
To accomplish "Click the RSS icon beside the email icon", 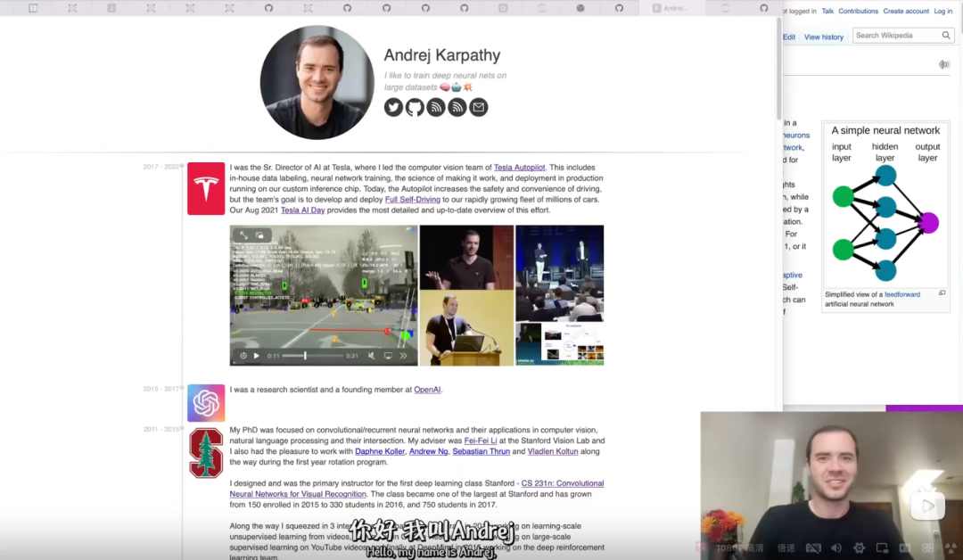I will click(457, 108).
